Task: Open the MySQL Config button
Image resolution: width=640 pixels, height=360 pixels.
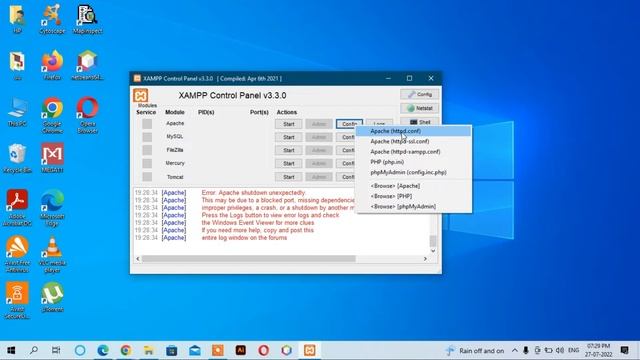Action: 346,137
